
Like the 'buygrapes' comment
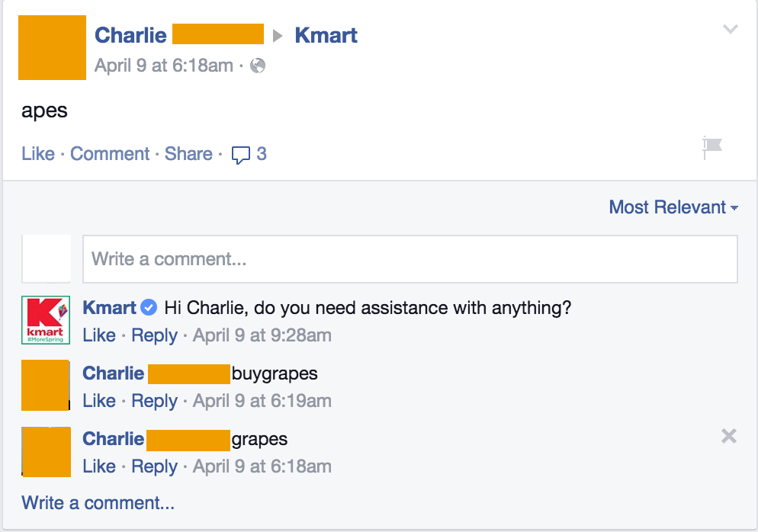99,401
